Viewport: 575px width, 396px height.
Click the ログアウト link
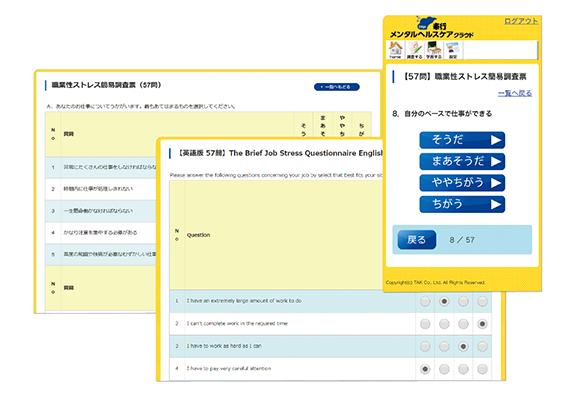click(x=521, y=21)
